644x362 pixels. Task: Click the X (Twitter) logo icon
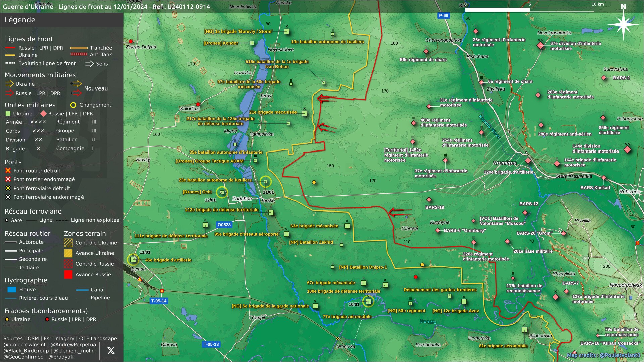(111, 351)
